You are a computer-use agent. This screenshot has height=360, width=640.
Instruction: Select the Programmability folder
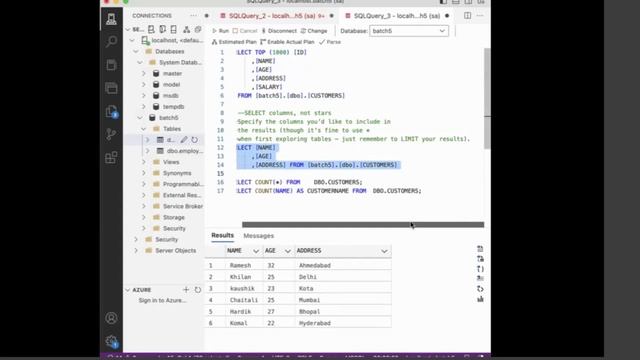coord(183,184)
